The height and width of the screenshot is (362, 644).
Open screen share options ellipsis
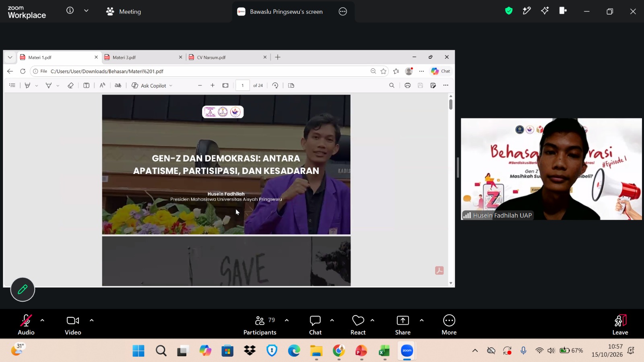point(343,12)
